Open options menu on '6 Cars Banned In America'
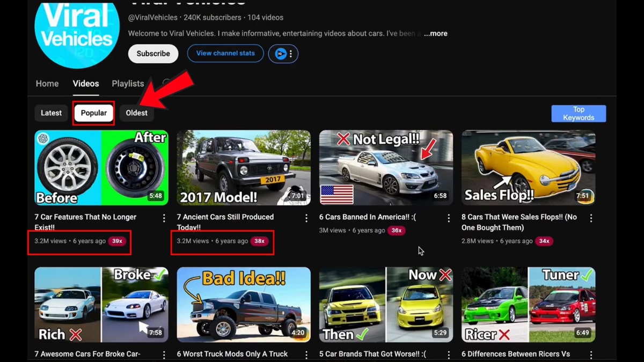Viewport: 644px width, 362px height. (x=449, y=218)
